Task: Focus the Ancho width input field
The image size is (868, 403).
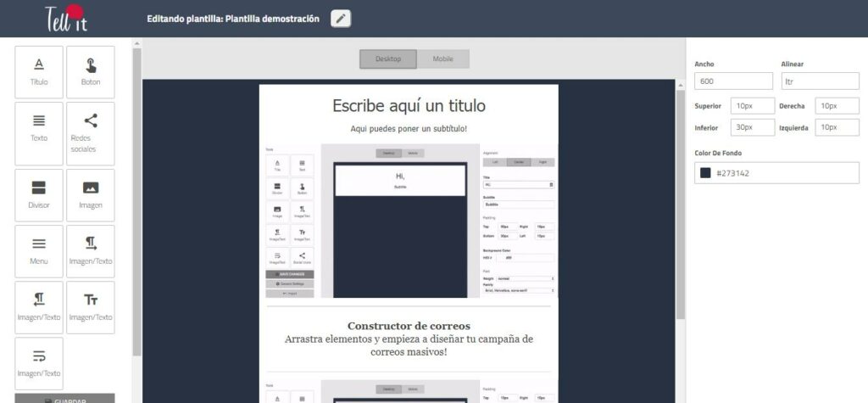Action: (x=733, y=81)
